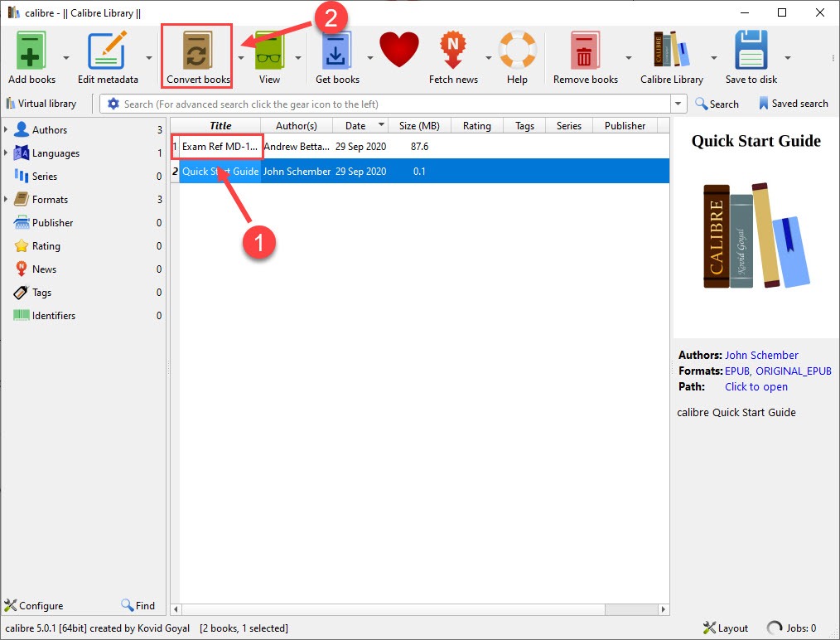The image size is (840, 640).
Task: Open the Calibre Library icon
Action: click(671, 49)
